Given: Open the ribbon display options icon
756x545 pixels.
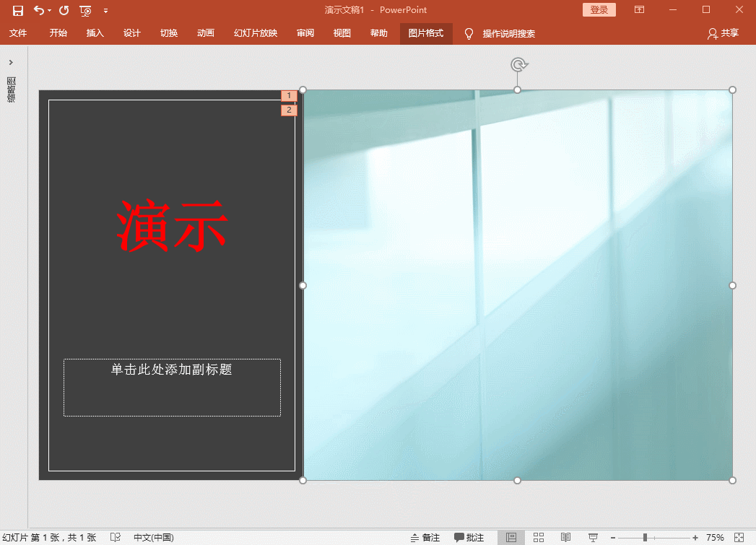Looking at the screenshot, I should point(639,9).
